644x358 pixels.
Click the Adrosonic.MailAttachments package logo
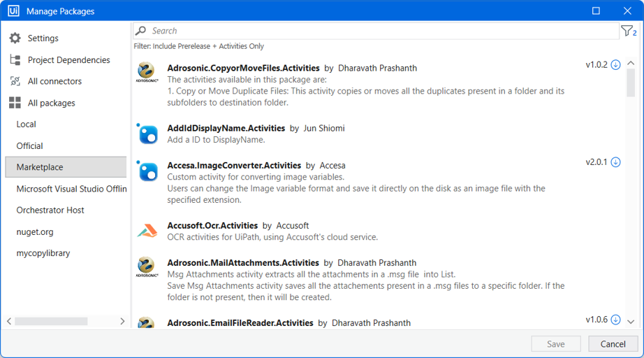[147, 267]
